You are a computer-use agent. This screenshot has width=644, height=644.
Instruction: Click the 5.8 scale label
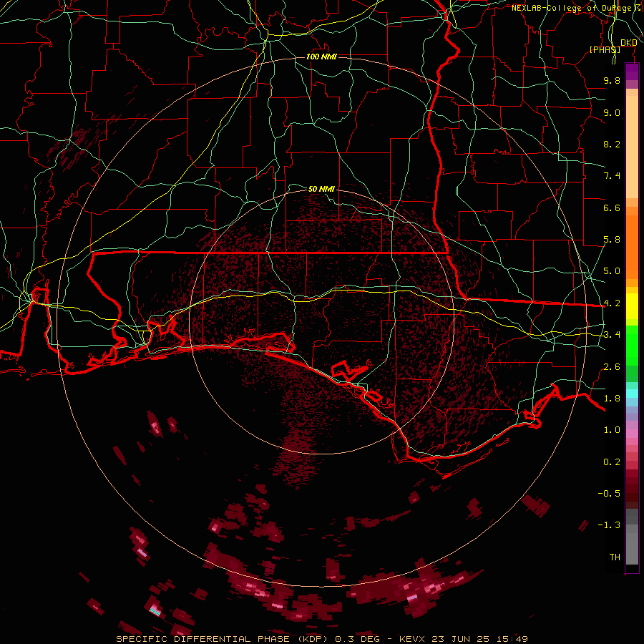pos(612,240)
